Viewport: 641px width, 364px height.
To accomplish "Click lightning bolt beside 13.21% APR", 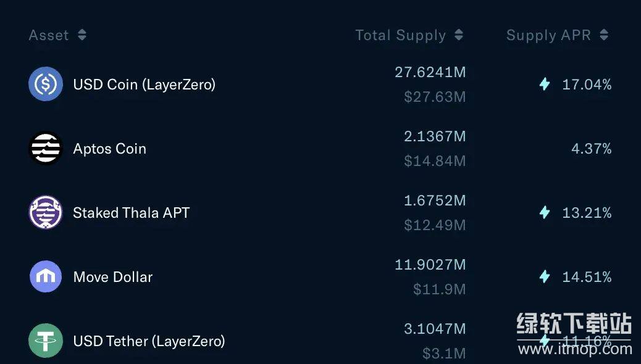I will (x=545, y=213).
